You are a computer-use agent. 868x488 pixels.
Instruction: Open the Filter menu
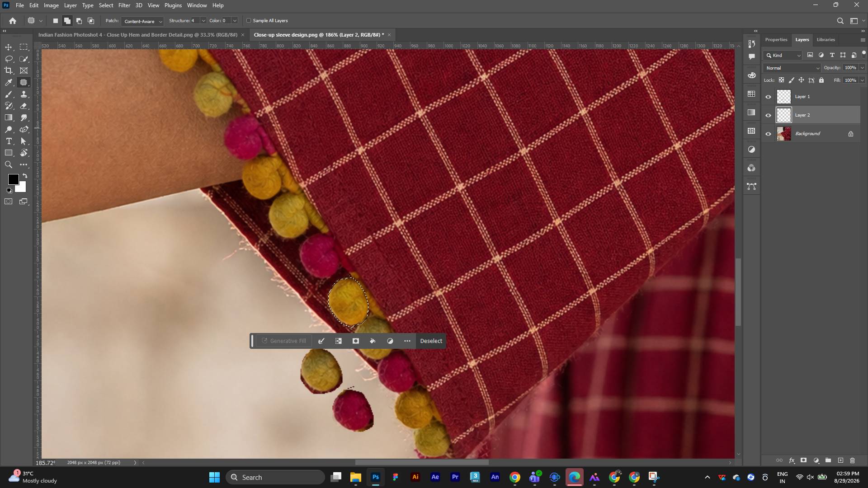click(124, 5)
